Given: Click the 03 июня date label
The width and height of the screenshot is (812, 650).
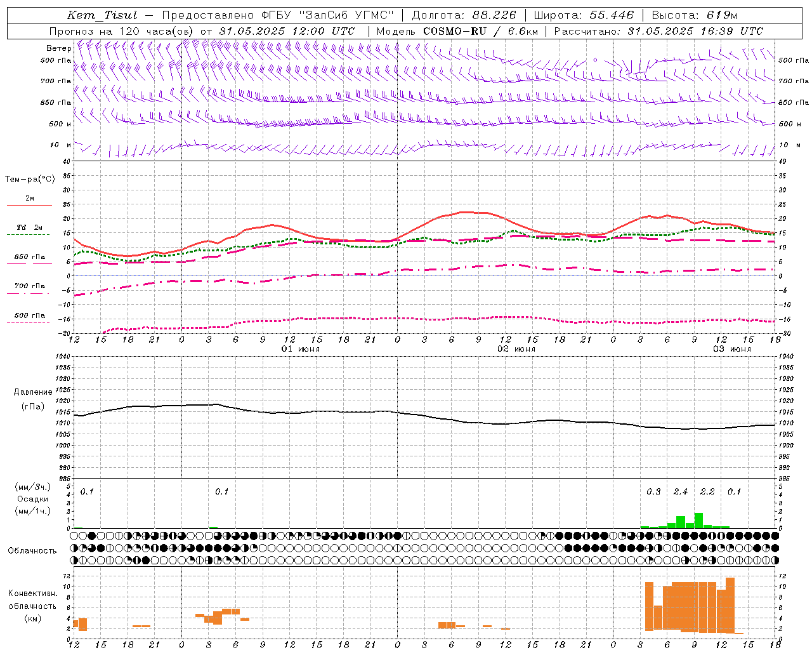Looking at the screenshot, I should [x=731, y=349].
